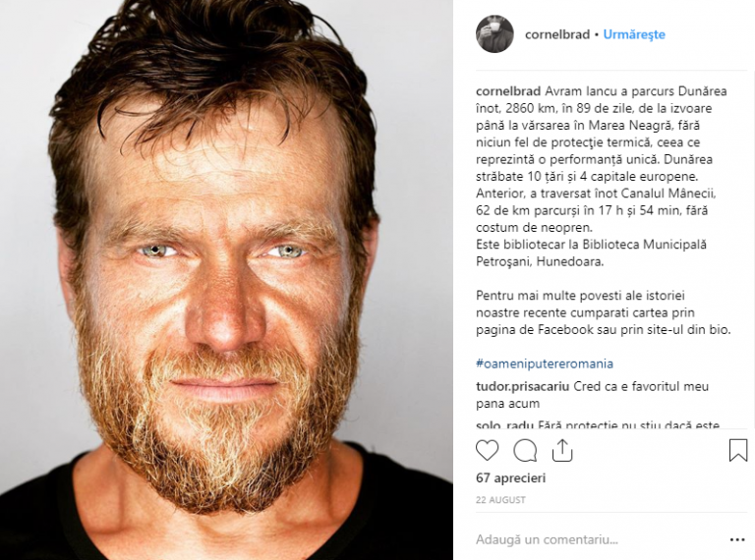Follow cornelbrad via Urmărește
The image size is (755, 560).
pyautogui.click(x=634, y=34)
